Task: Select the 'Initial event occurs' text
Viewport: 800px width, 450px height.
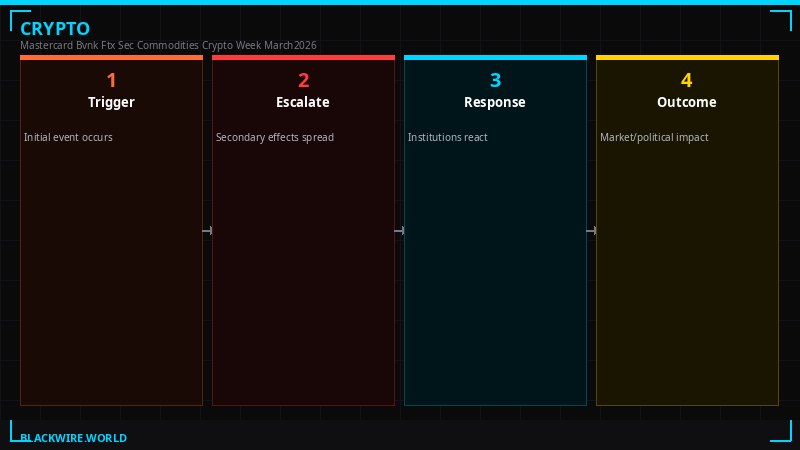Action: point(68,137)
